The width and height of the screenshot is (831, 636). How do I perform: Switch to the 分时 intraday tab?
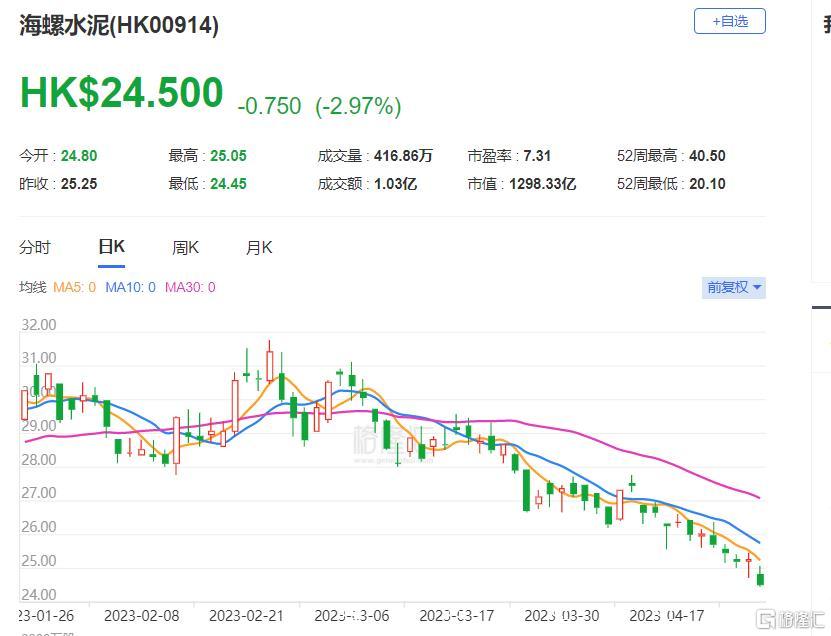(35, 247)
